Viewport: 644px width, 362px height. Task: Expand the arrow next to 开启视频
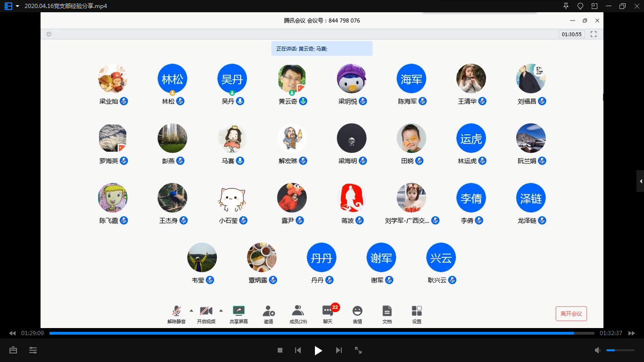[221, 311]
